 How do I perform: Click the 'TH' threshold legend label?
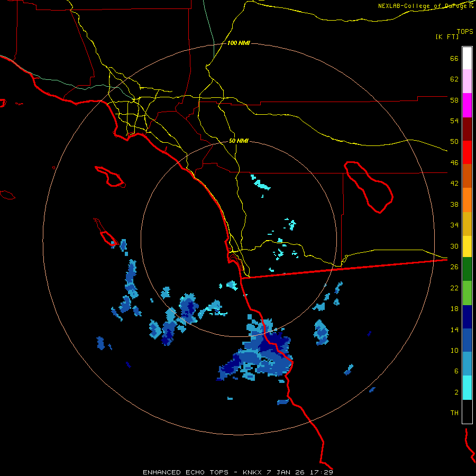click(x=454, y=413)
